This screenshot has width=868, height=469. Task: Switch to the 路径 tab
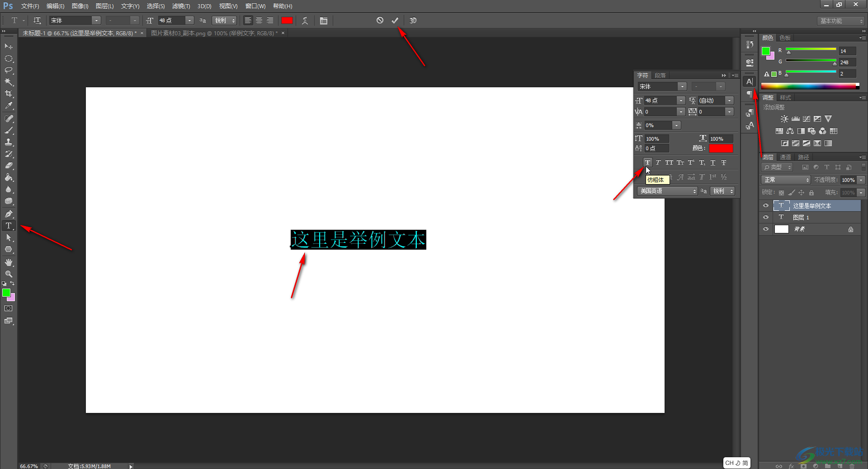[x=803, y=157]
